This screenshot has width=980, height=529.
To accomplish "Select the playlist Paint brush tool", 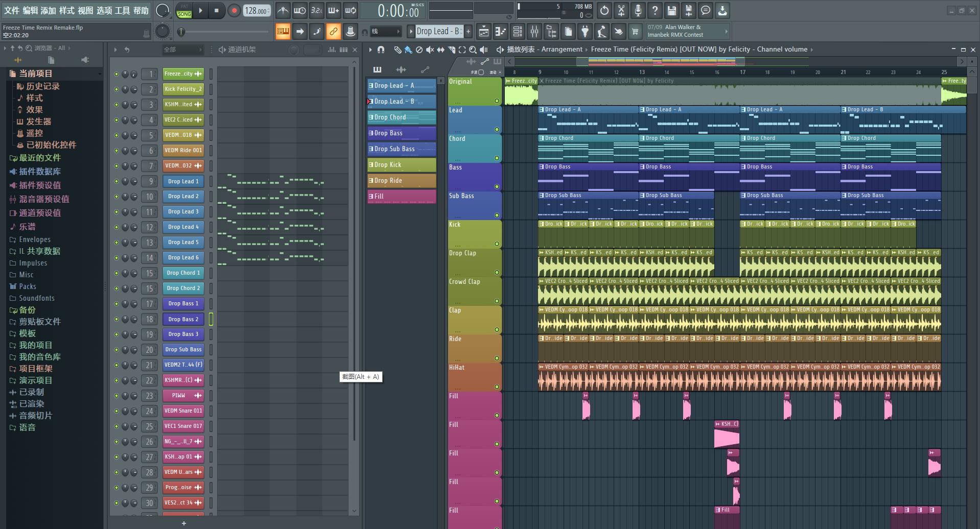I will point(408,50).
